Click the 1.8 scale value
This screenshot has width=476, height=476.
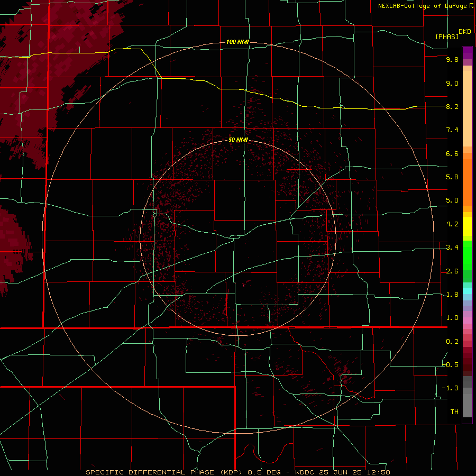pyautogui.click(x=452, y=295)
